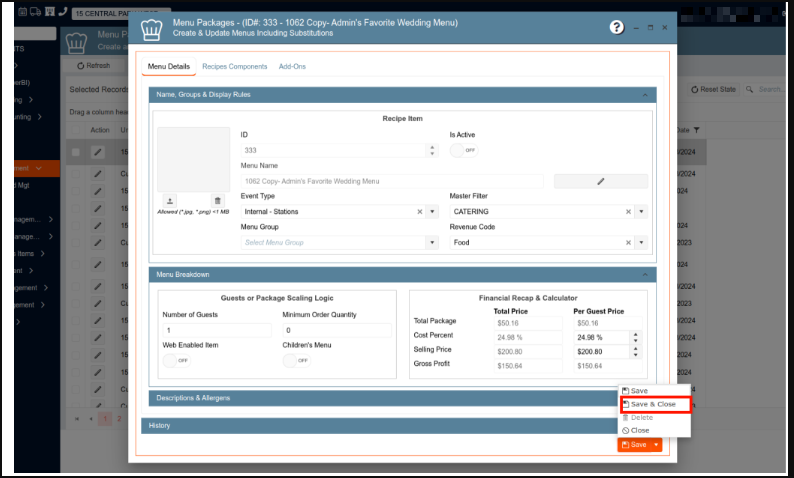This screenshot has width=794, height=478.
Task: Enable the Web Enabled Item toggle
Action: tap(176, 360)
